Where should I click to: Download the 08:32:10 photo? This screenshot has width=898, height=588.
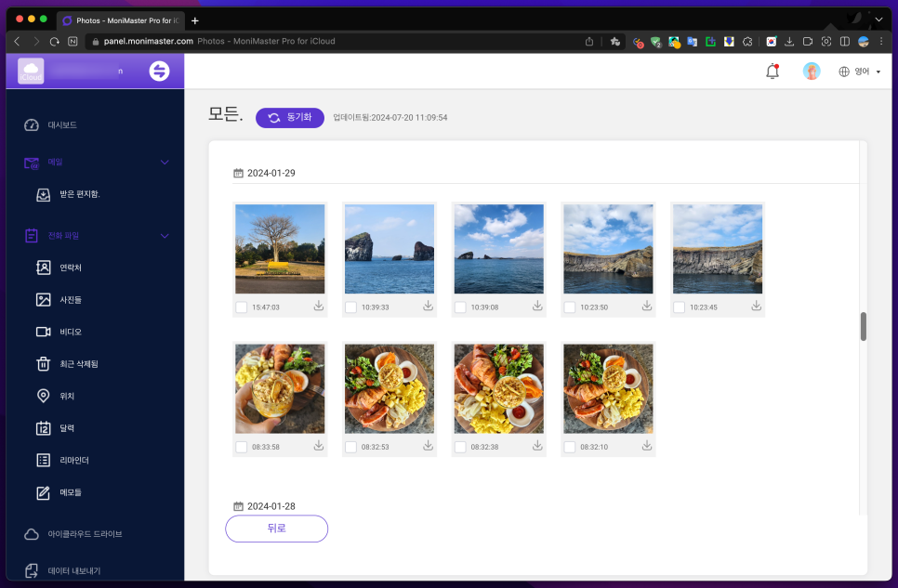[x=647, y=446]
